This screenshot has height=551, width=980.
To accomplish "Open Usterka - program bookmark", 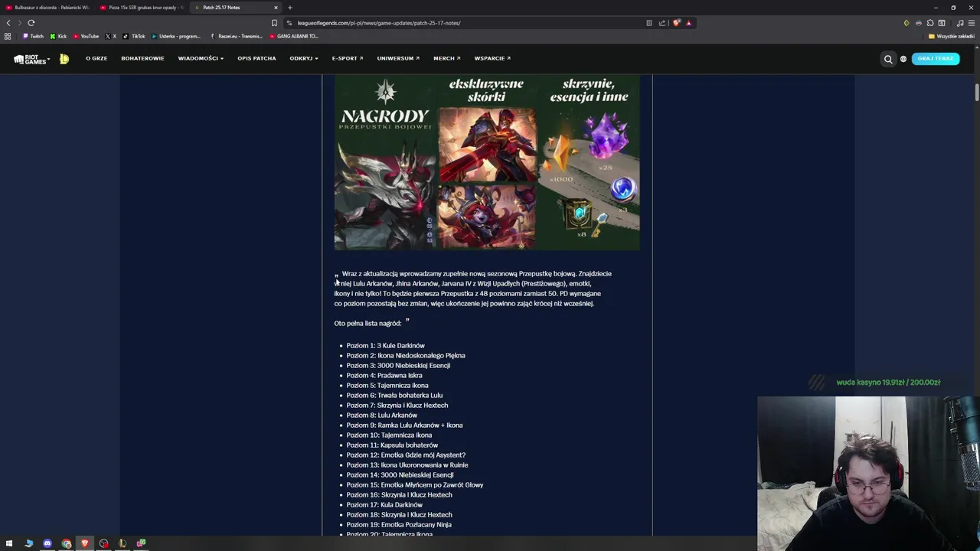I will click(176, 36).
